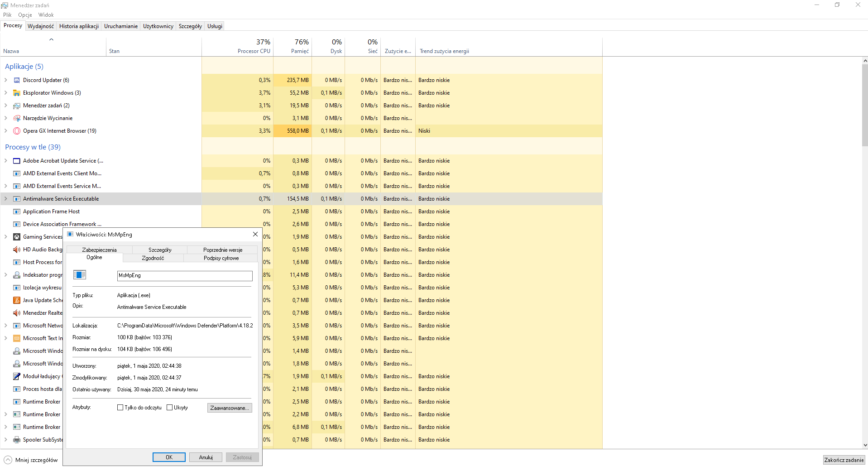Switch to Zgodność tab in properties dialog
868x471 pixels.
point(153,258)
